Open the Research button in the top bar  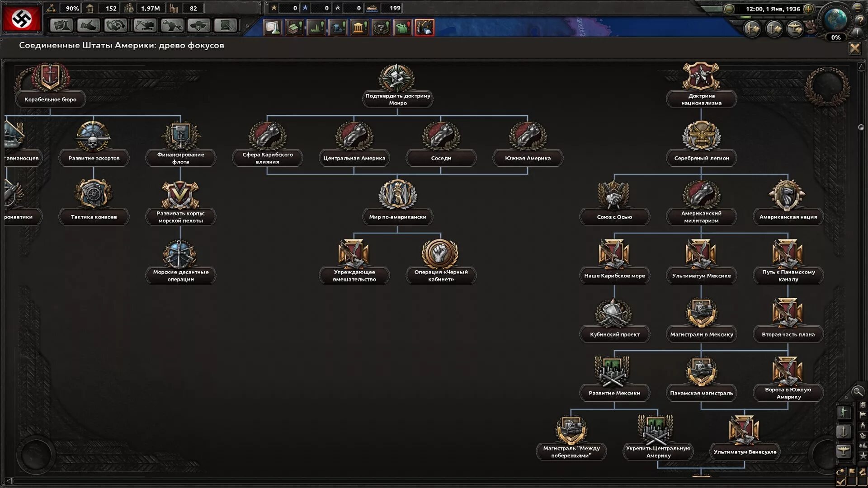pos(61,26)
